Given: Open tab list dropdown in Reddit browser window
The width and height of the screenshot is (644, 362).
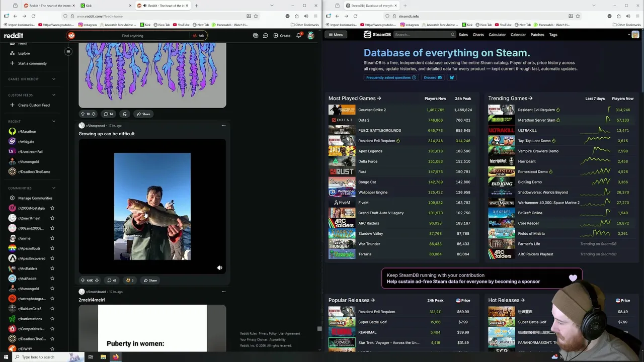Looking at the screenshot, I should point(272,6).
